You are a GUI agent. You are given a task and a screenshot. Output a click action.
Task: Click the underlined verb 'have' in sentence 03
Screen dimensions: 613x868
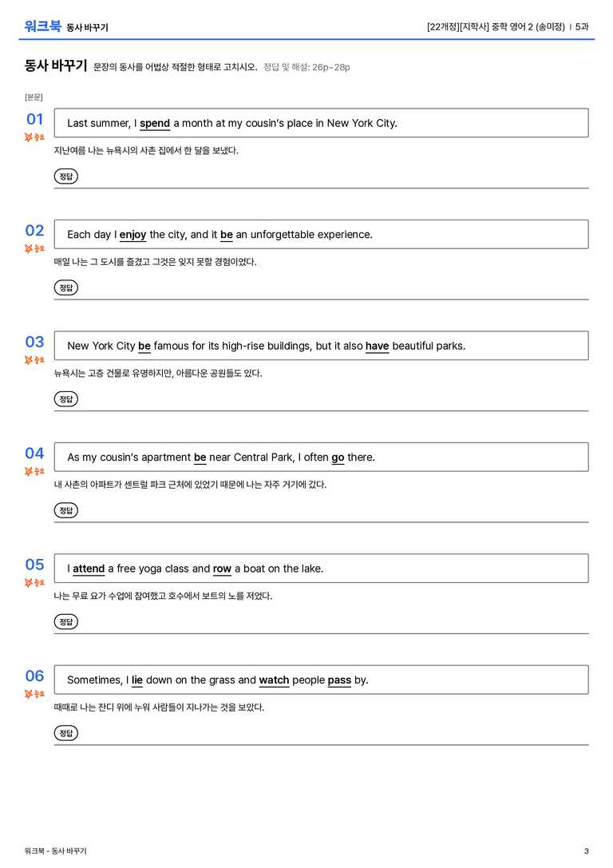pos(378,346)
